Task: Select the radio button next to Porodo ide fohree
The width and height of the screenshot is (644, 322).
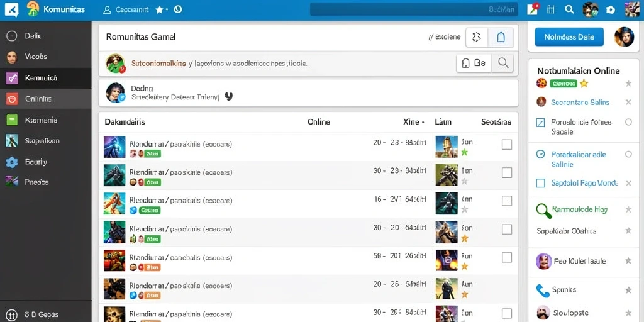Action: coord(628,122)
